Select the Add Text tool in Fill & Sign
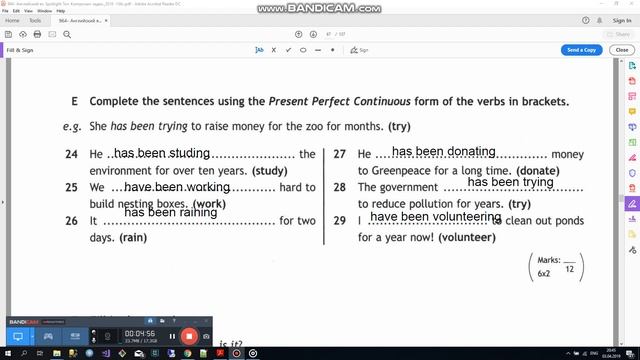This screenshot has height=360, width=640. pyautogui.click(x=259, y=50)
